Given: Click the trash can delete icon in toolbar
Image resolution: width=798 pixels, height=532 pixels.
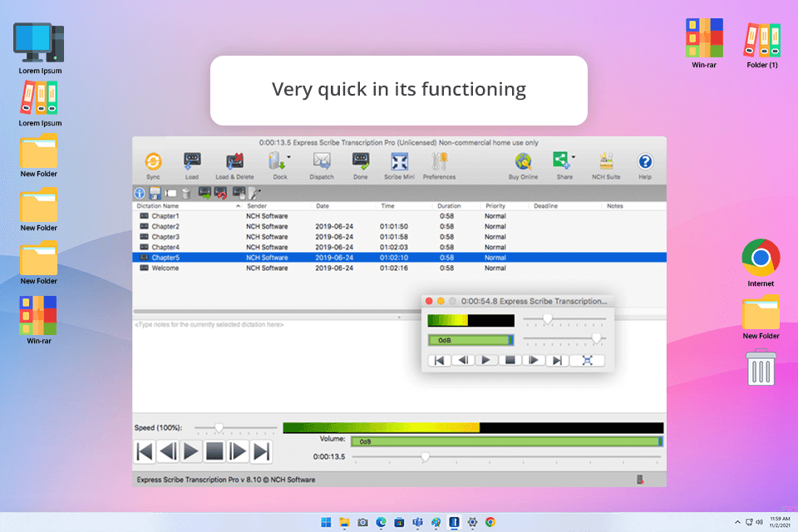Looking at the screenshot, I should click(x=186, y=193).
